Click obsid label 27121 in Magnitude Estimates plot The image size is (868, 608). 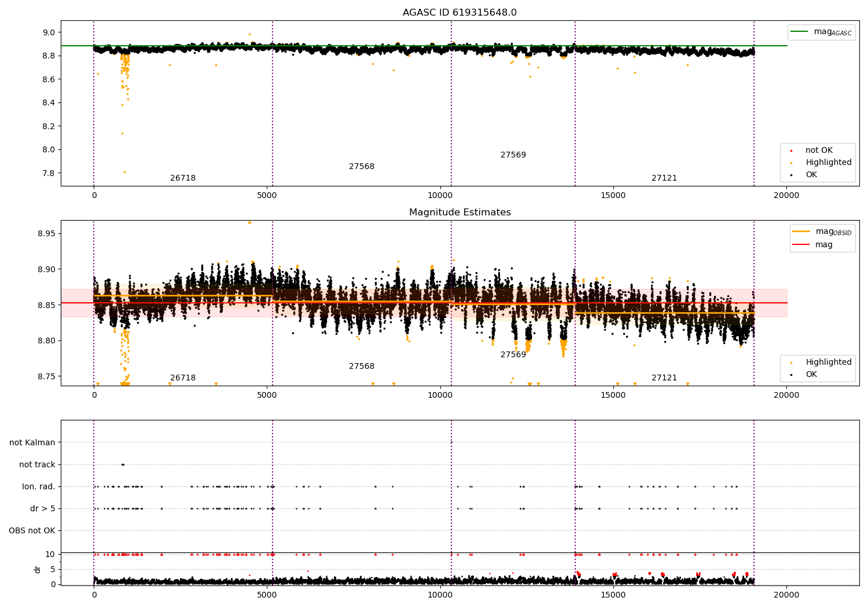(664, 378)
